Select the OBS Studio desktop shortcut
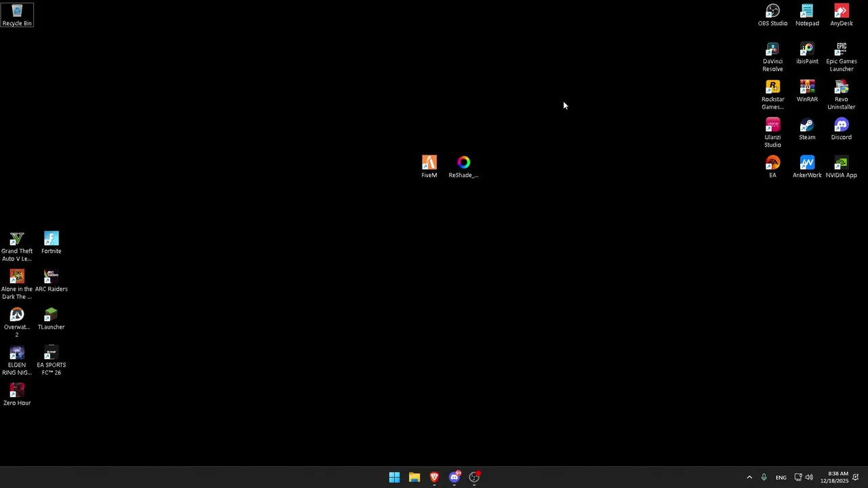 click(x=772, y=15)
